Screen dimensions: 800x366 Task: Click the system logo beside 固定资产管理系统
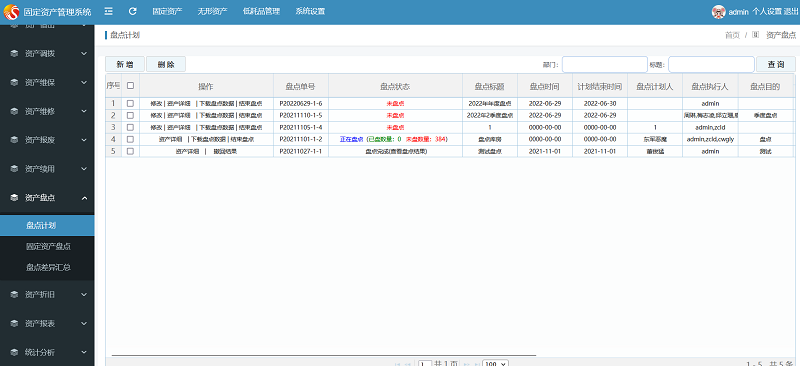[11, 12]
